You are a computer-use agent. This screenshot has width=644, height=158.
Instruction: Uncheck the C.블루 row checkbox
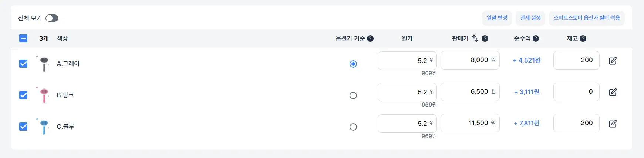(x=23, y=127)
